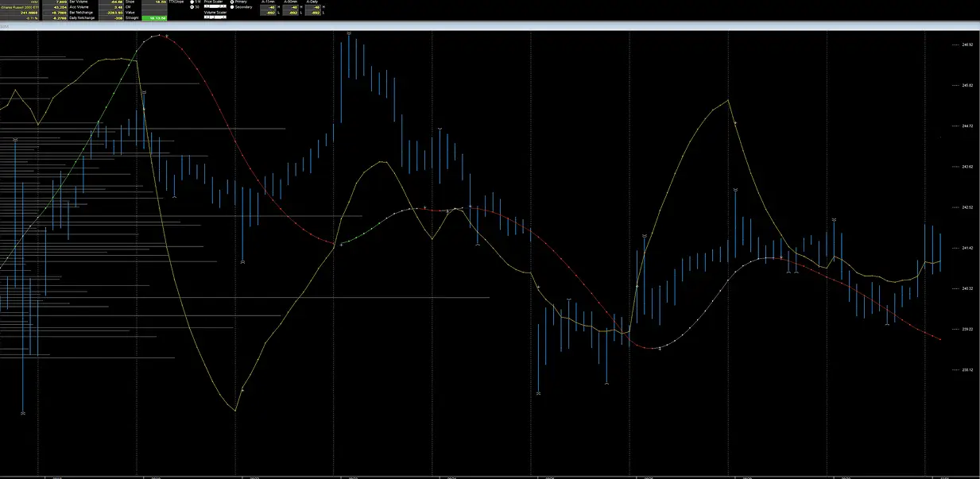Click the IWM symbol field
The image size is (980, 479).
tap(24, 2)
